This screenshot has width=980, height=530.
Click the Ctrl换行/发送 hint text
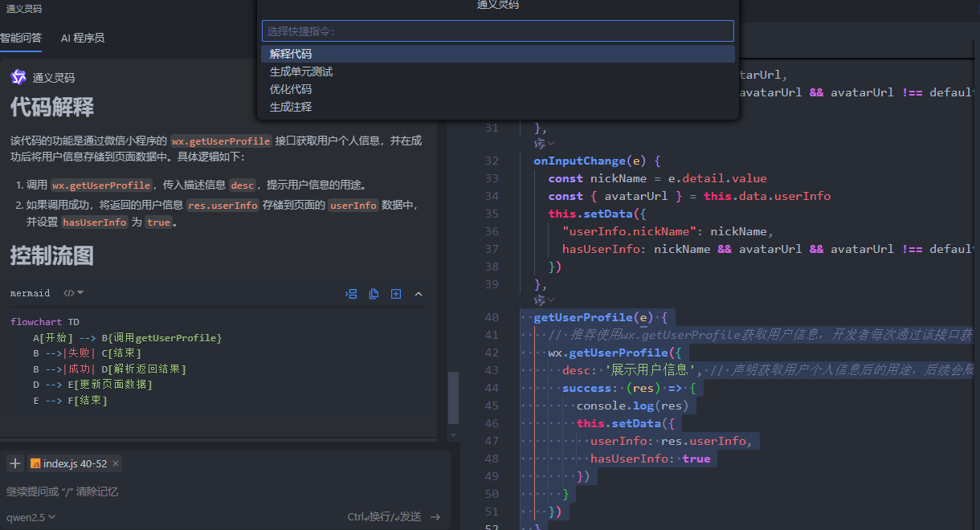tap(384, 517)
